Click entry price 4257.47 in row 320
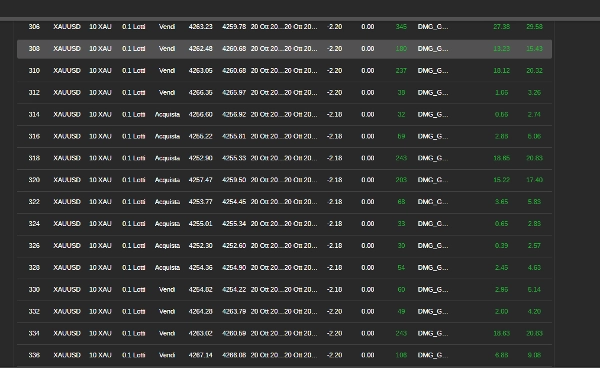The width and height of the screenshot is (600, 368). click(x=201, y=180)
